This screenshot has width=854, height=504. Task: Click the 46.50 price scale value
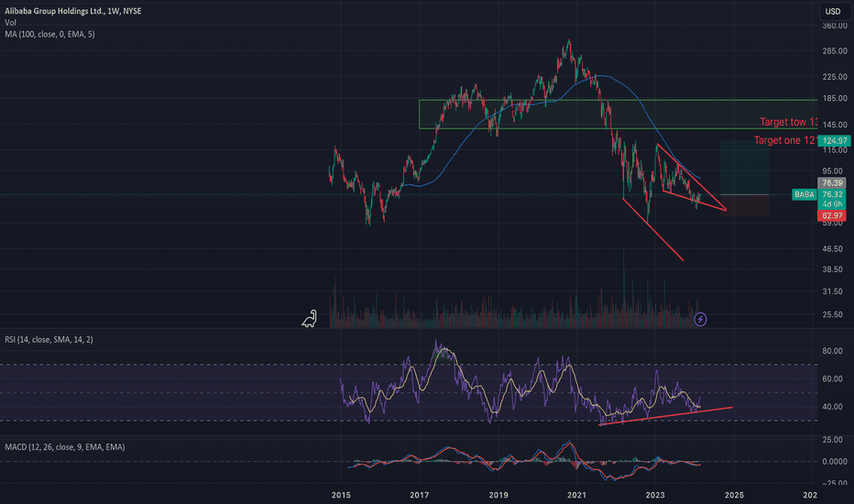(833, 248)
